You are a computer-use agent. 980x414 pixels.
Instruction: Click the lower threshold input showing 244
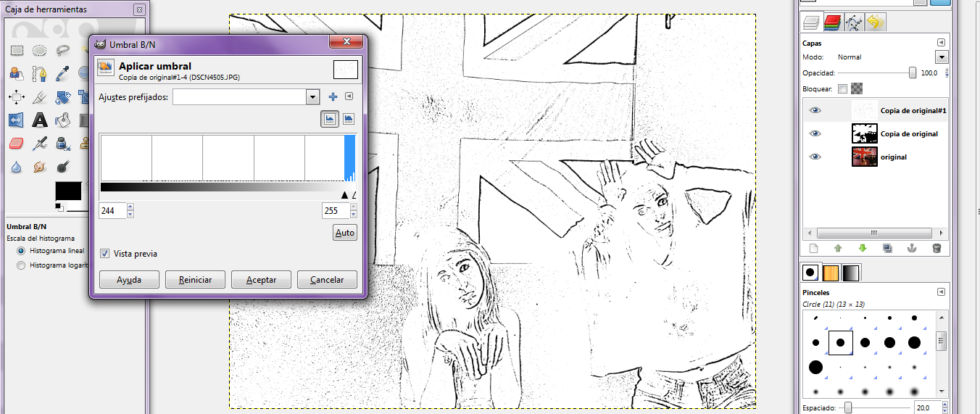point(112,211)
